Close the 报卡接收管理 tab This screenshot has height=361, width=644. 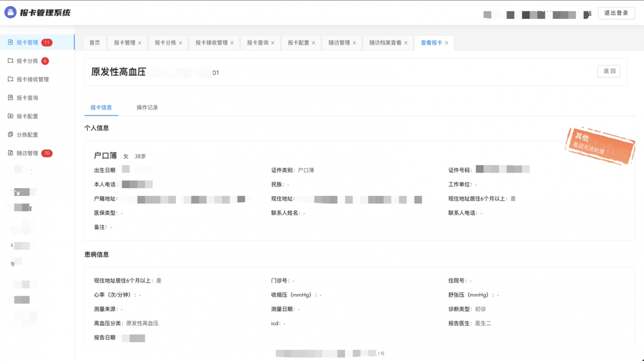point(232,43)
